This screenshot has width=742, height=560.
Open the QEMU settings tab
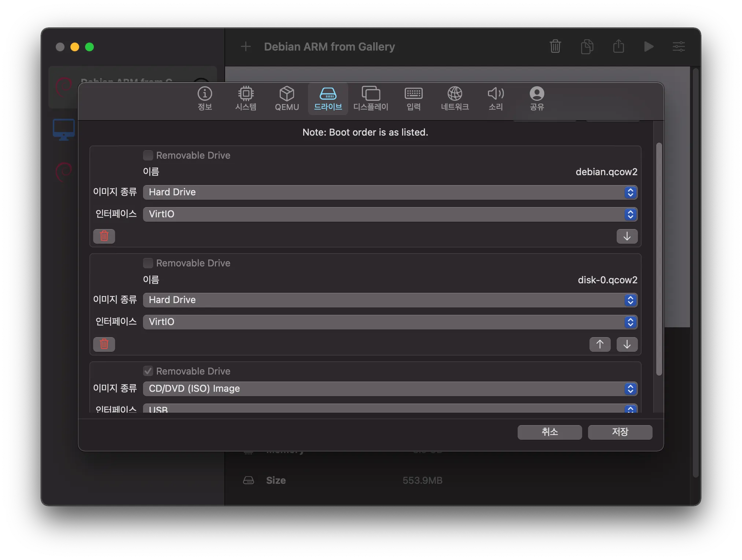pyautogui.click(x=287, y=99)
